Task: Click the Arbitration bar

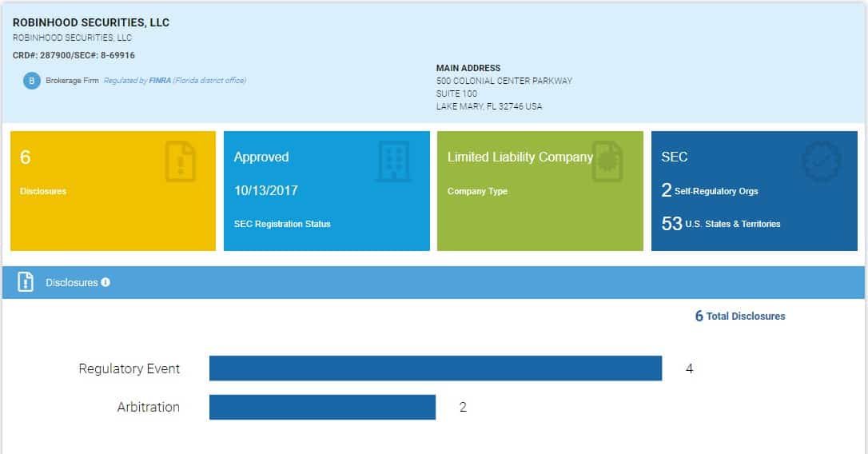Action: tap(322, 407)
